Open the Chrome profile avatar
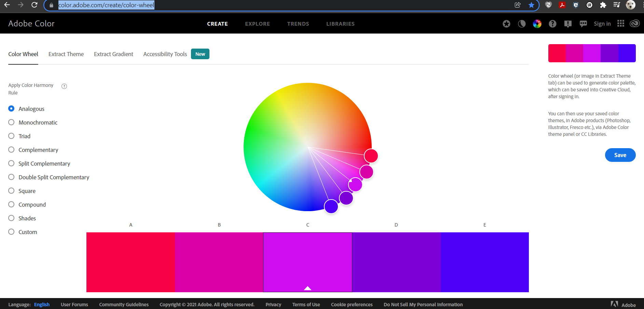This screenshot has width=644, height=309. tap(631, 5)
